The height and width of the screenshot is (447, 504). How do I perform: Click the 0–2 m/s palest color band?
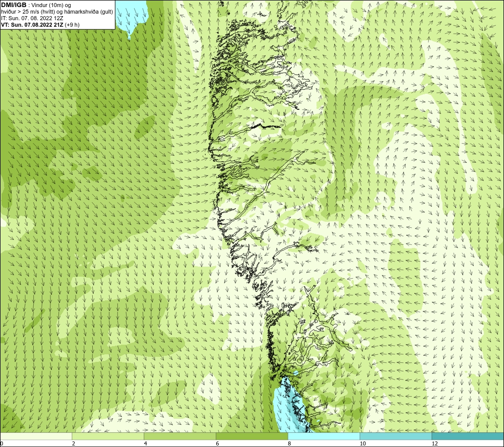36,436
